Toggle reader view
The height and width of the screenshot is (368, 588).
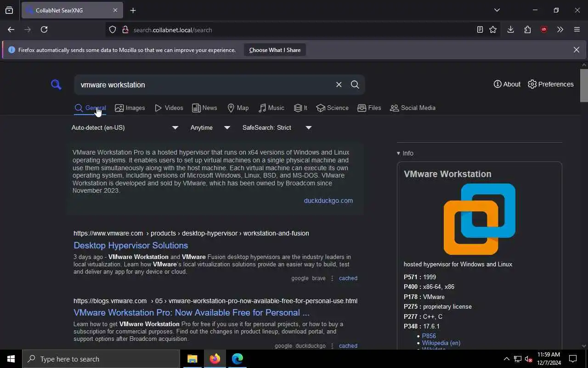click(x=480, y=29)
